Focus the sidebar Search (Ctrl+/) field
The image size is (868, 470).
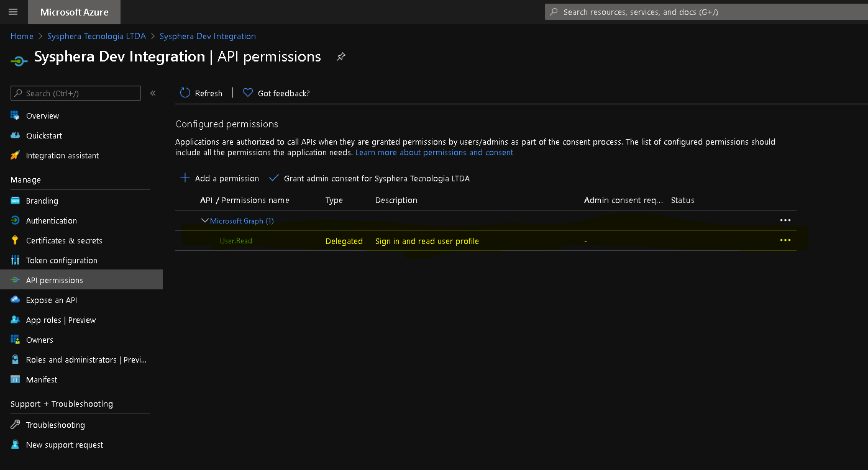pyautogui.click(x=76, y=93)
